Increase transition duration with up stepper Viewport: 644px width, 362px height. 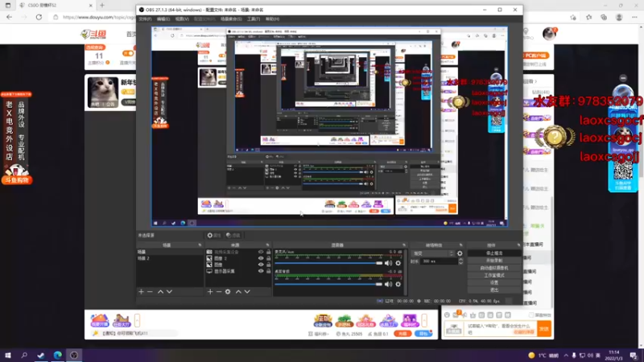pos(460,260)
